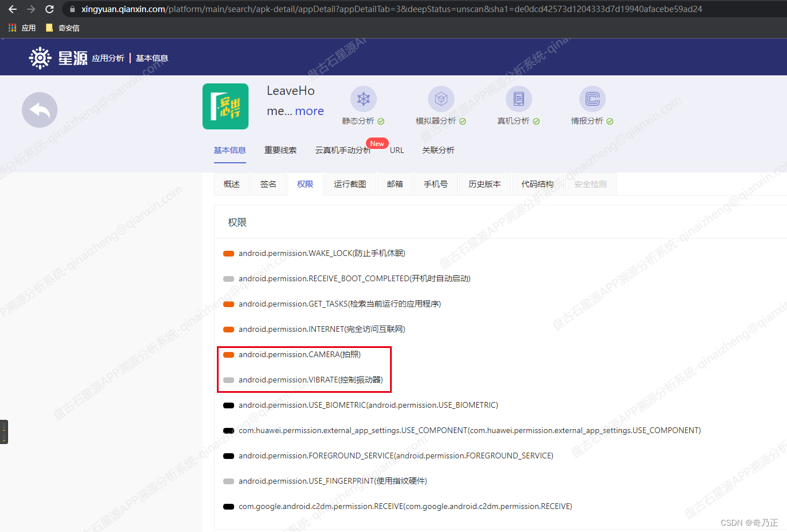
Task: Open the 应用 apps bookmark
Action: click(22, 28)
